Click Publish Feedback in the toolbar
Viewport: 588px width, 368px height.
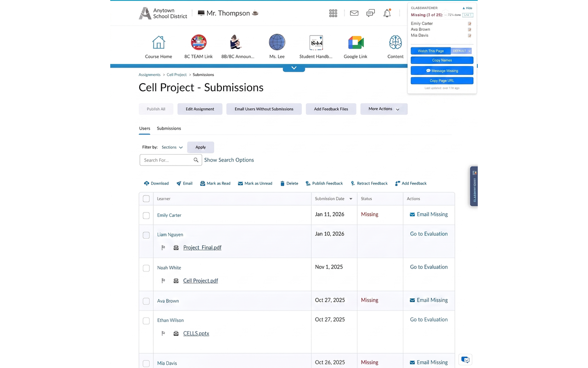pyautogui.click(x=324, y=183)
